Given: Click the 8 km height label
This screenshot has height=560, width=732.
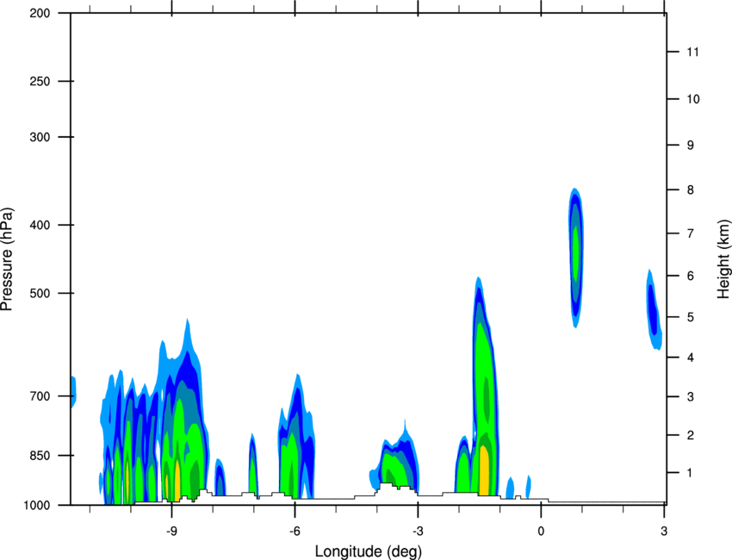Looking at the screenshot, I should pyautogui.click(x=691, y=190).
